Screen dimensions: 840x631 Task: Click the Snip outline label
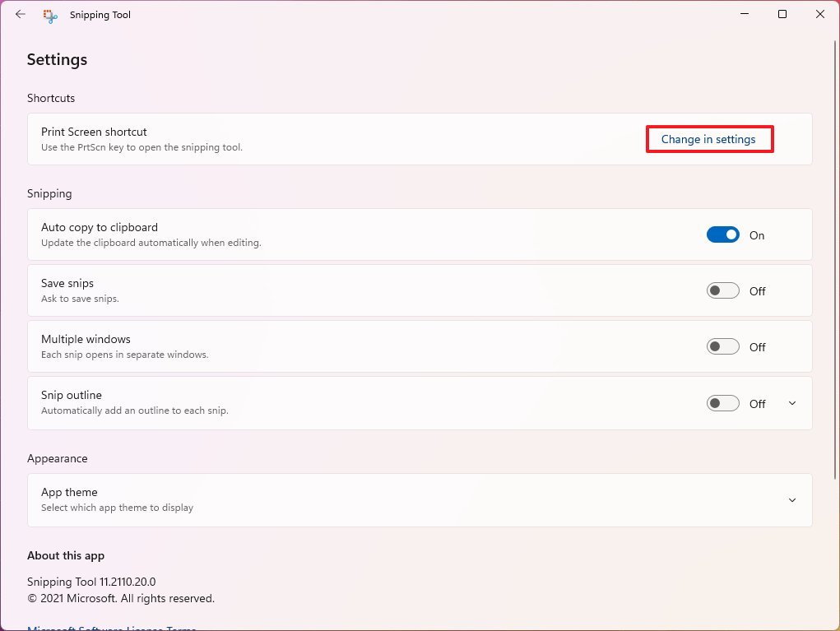point(72,395)
